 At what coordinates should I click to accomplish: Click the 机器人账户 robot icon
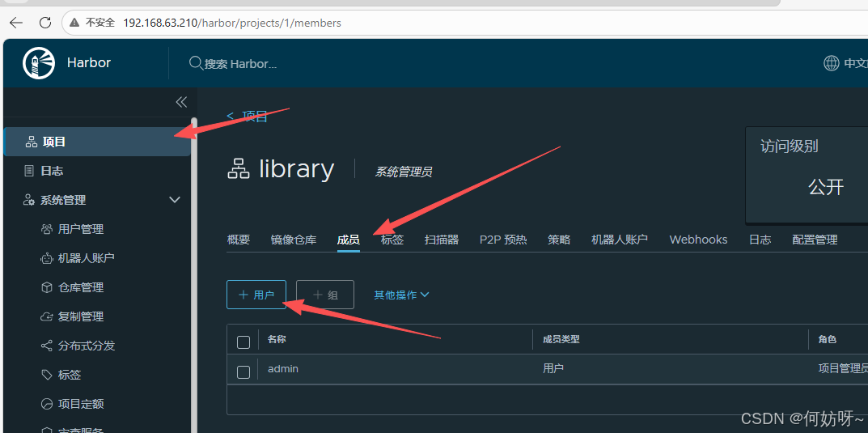coord(47,258)
